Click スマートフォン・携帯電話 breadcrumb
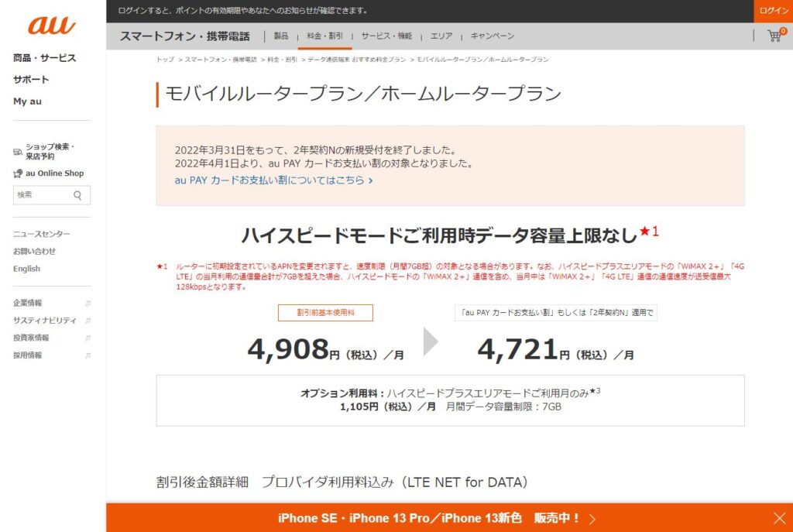 (221, 60)
